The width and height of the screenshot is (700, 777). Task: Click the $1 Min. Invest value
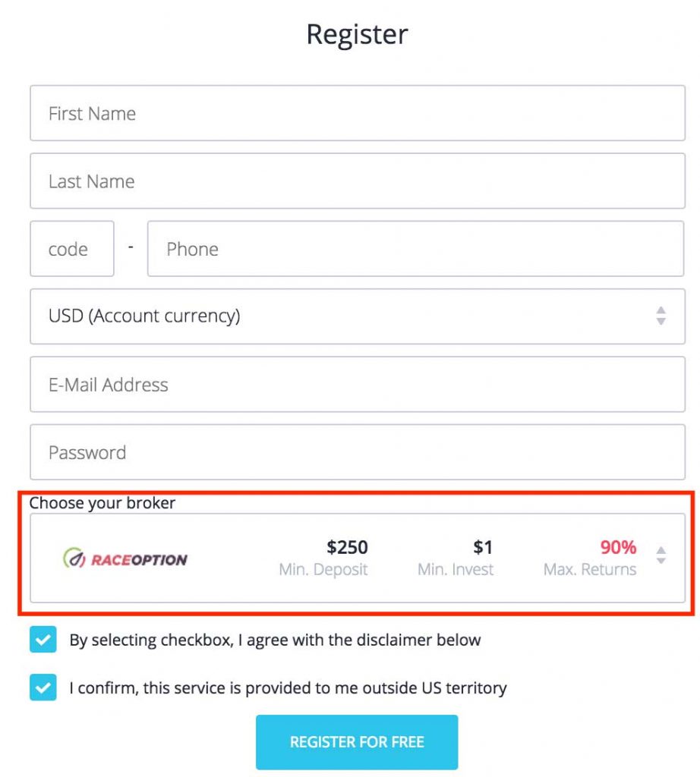pos(483,547)
